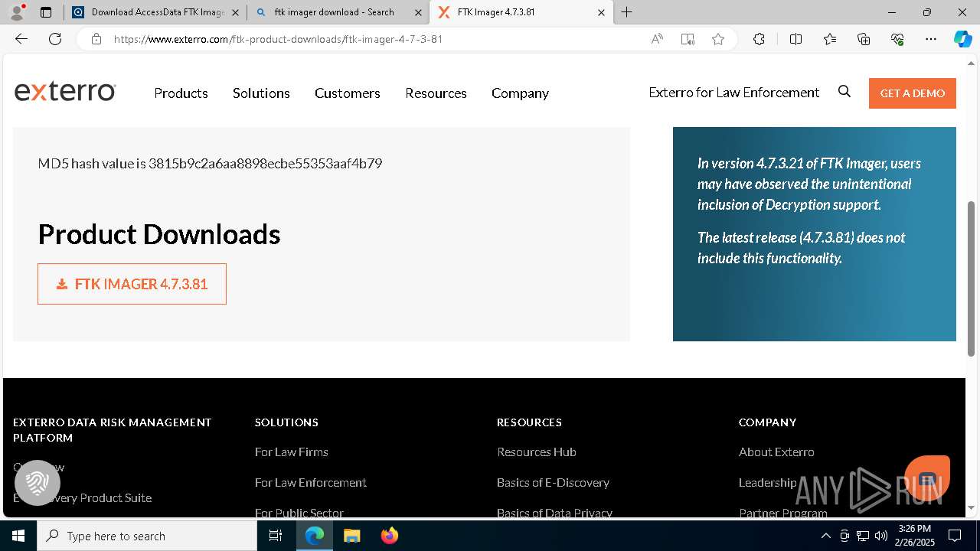
Task: Close the FTK Imager 4.7.3.81 tab
Action: pos(601,12)
